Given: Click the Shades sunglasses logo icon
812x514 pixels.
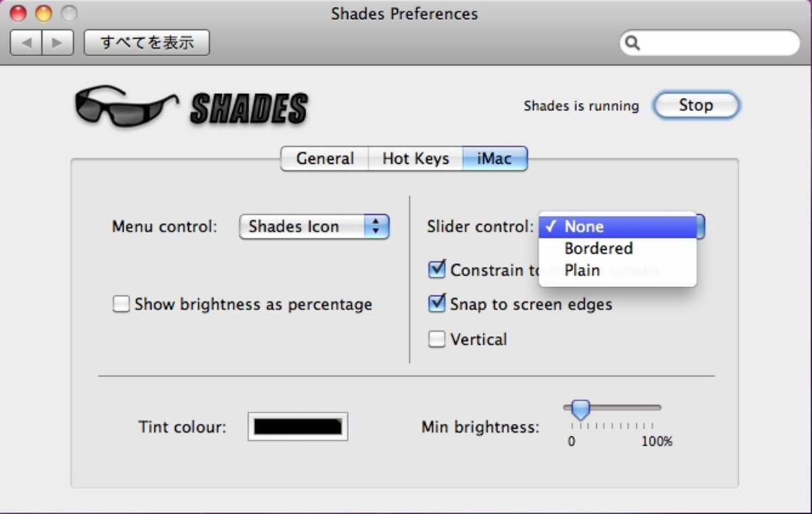Looking at the screenshot, I should click(x=127, y=106).
